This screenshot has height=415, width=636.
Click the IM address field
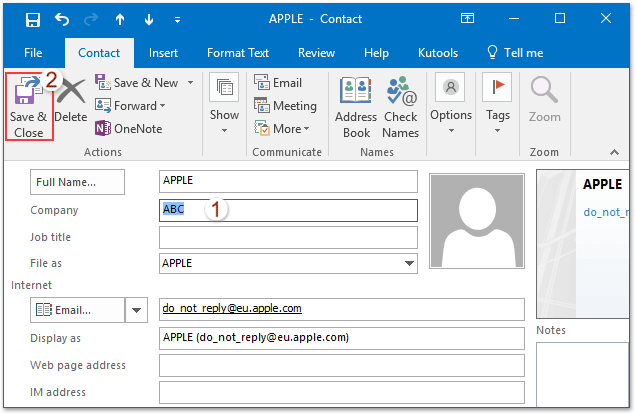click(x=342, y=392)
